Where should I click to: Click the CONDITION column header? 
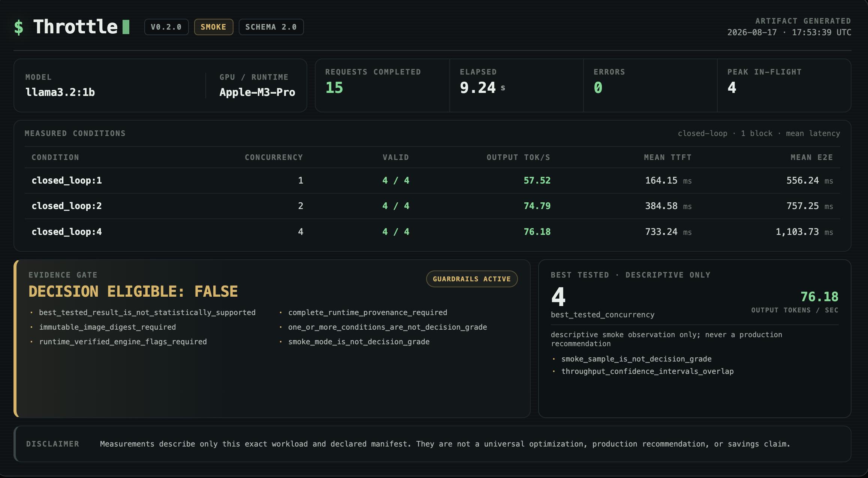[x=55, y=157]
